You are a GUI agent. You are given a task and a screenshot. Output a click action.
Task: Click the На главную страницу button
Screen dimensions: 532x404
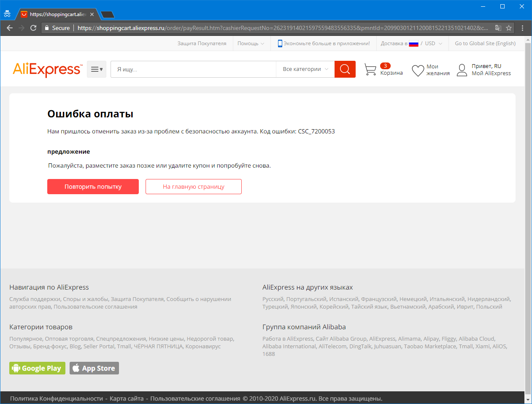click(194, 187)
